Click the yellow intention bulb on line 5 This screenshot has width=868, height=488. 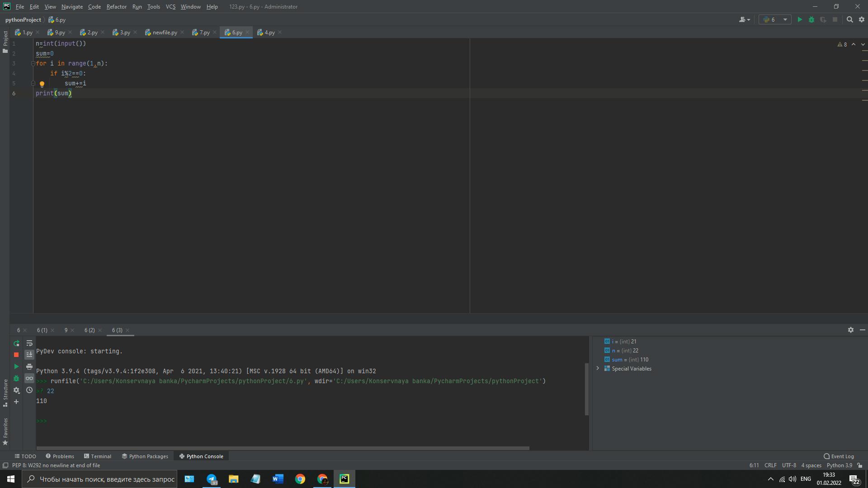[x=42, y=84]
